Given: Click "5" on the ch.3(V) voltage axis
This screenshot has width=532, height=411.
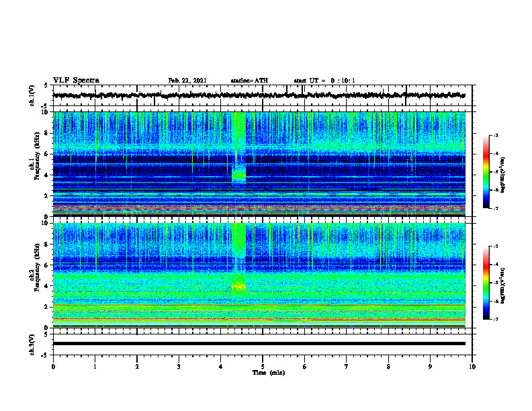Looking at the screenshot, I should pyautogui.click(x=46, y=334).
